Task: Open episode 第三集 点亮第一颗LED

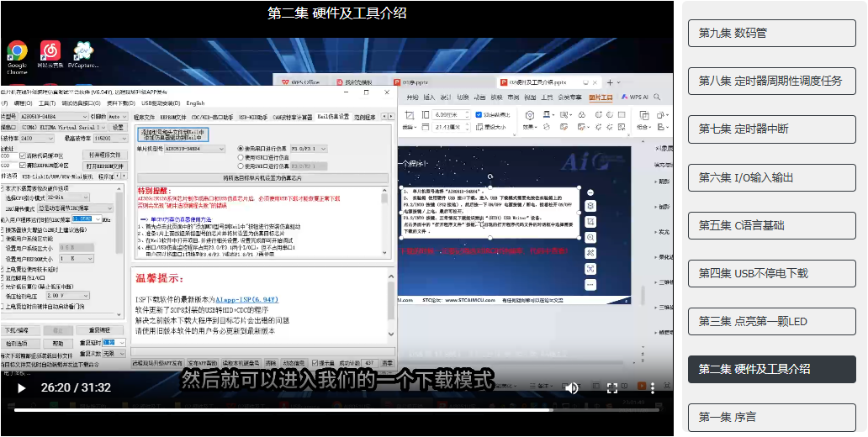Action: [771, 321]
